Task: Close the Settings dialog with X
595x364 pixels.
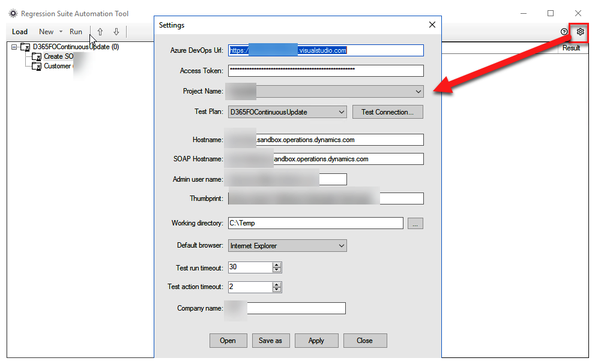Action: [432, 25]
